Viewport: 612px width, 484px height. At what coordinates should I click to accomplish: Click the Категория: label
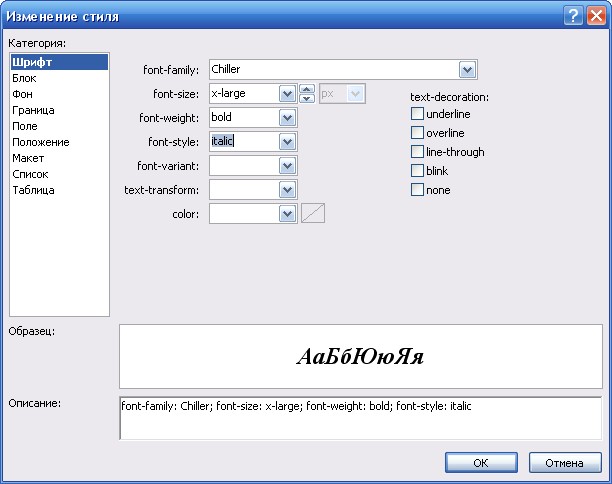click(x=37, y=43)
